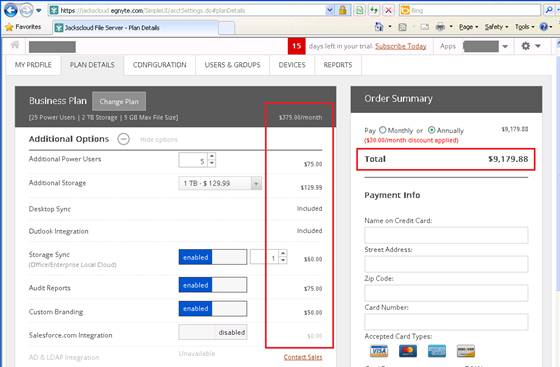Select the Annually payment radio button

tap(431, 130)
